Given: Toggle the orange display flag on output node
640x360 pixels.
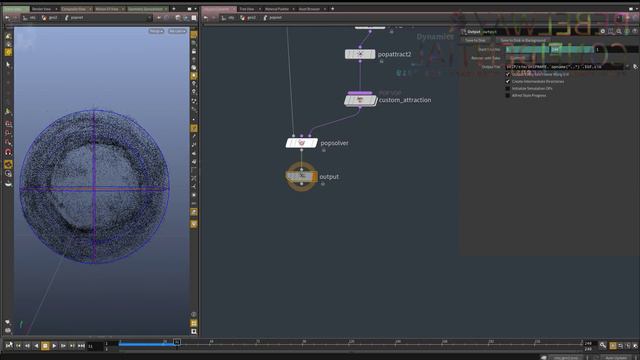Looking at the screenshot, I should [x=314, y=176].
